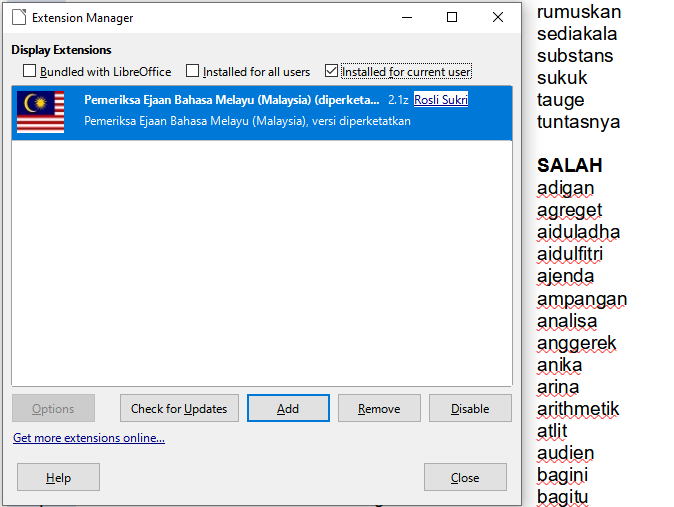This screenshot has width=674, height=507.
Task: Click the window close X icon
Action: 498,17
